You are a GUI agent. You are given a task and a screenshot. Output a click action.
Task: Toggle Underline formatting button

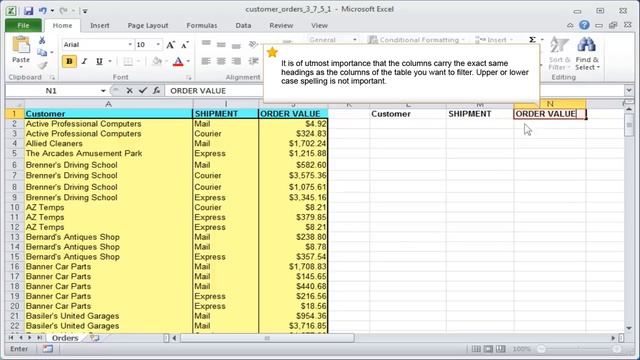point(99,61)
